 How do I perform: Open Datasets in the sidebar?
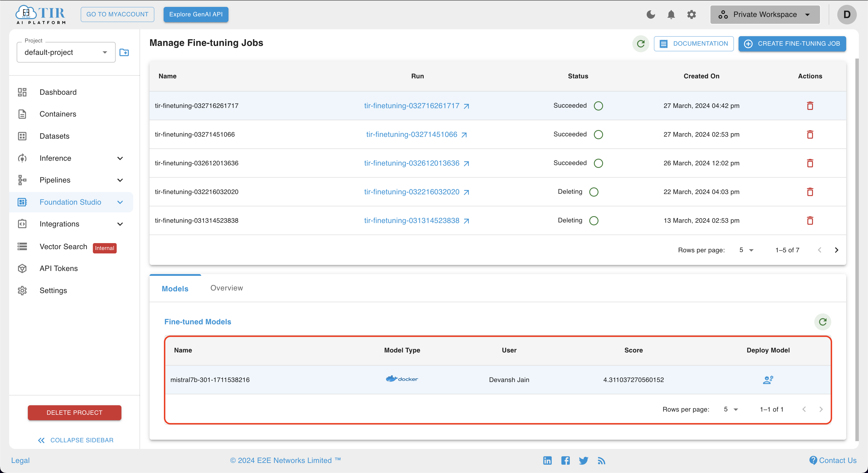coord(71,136)
